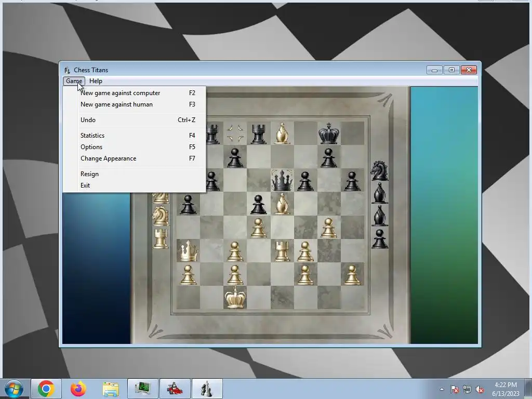Image resolution: width=532 pixels, height=399 pixels.
Task: Select the black king on g8
Action: [329, 134]
